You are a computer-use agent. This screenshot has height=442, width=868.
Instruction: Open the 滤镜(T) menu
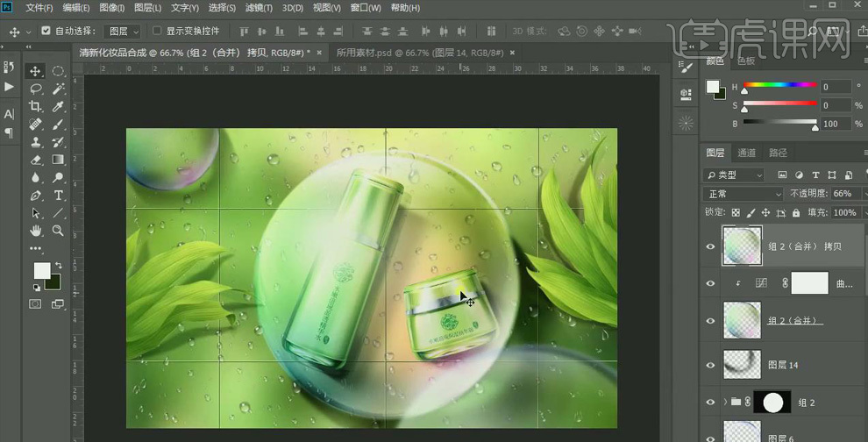259,8
